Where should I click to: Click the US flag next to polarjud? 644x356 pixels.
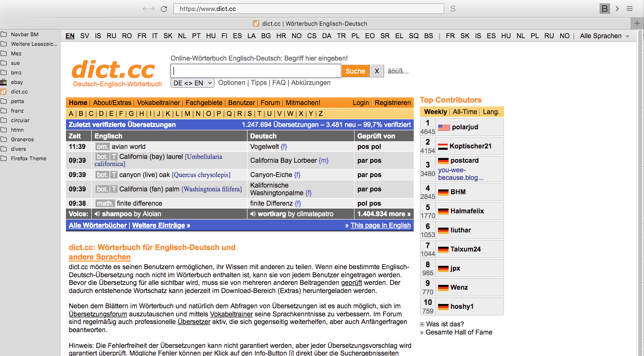coord(444,127)
